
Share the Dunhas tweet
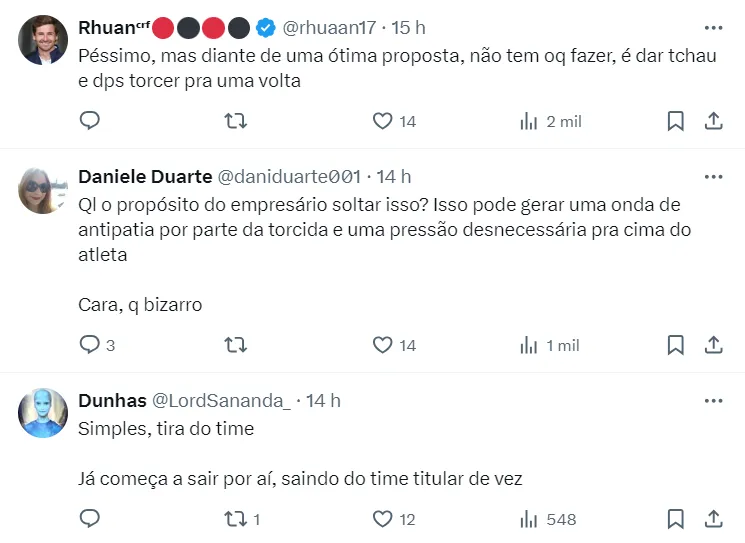coord(714,519)
